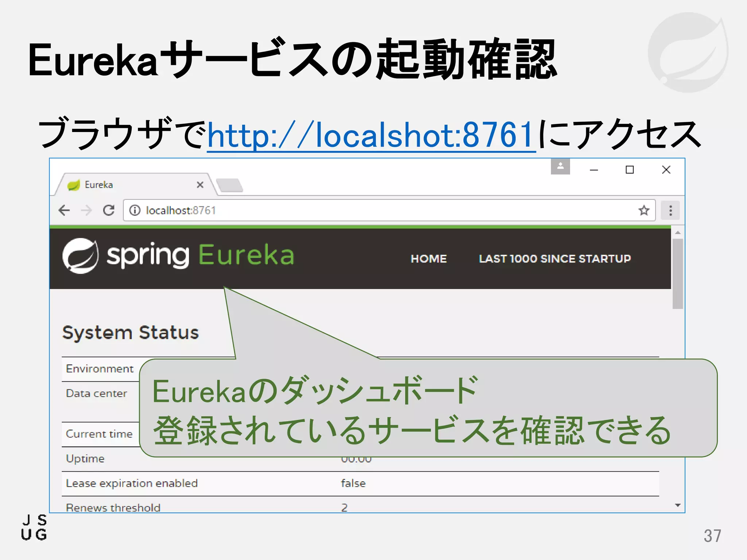Maximize the browser window
Viewport: 747px width, 560px height.
point(630,170)
